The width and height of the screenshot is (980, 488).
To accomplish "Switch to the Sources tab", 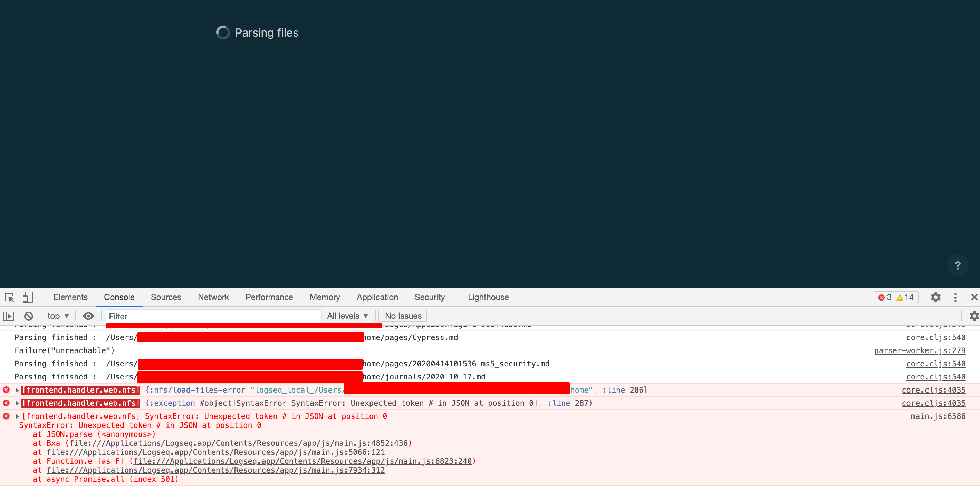I will point(166,297).
